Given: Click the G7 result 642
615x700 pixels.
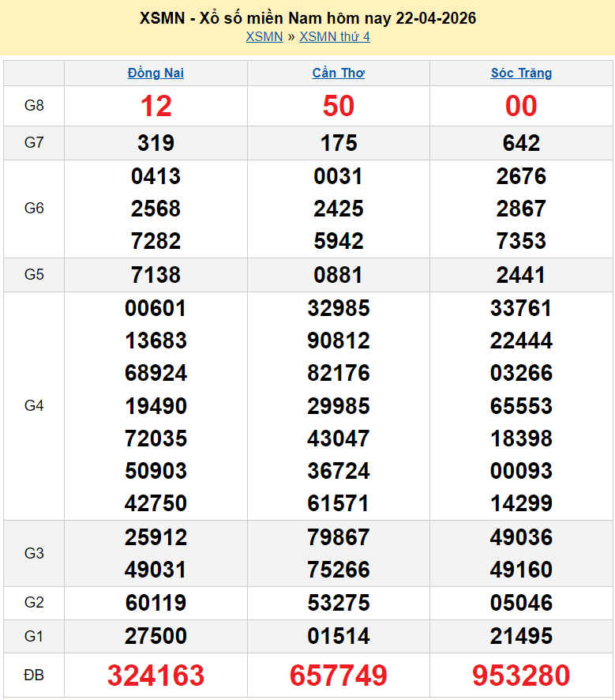Looking at the screenshot, I should 521,143.
